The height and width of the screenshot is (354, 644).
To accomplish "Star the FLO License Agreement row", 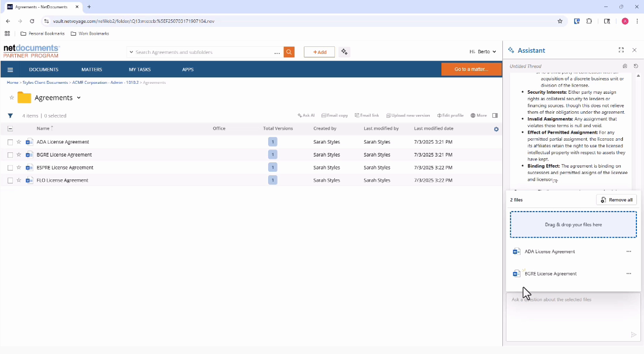I will [x=19, y=180].
